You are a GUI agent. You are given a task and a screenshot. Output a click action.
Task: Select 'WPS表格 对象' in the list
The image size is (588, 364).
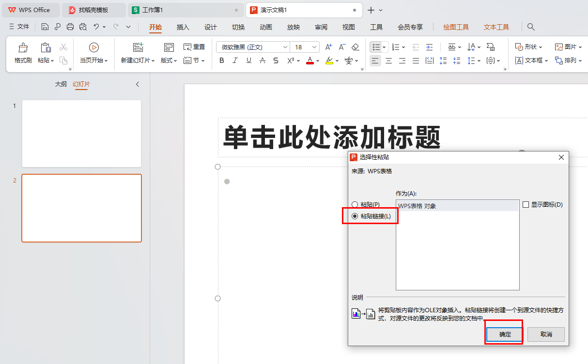pyautogui.click(x=457, y=206)
